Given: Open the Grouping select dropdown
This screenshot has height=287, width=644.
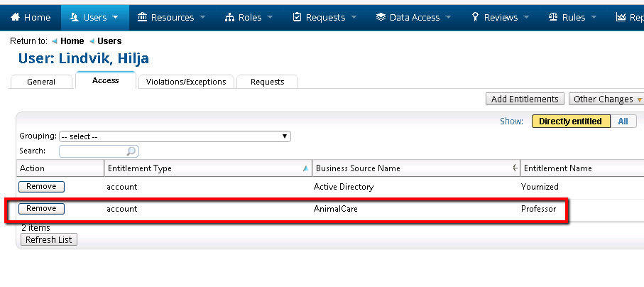Looking at the screenshot, I should click(x=175, y=136).
